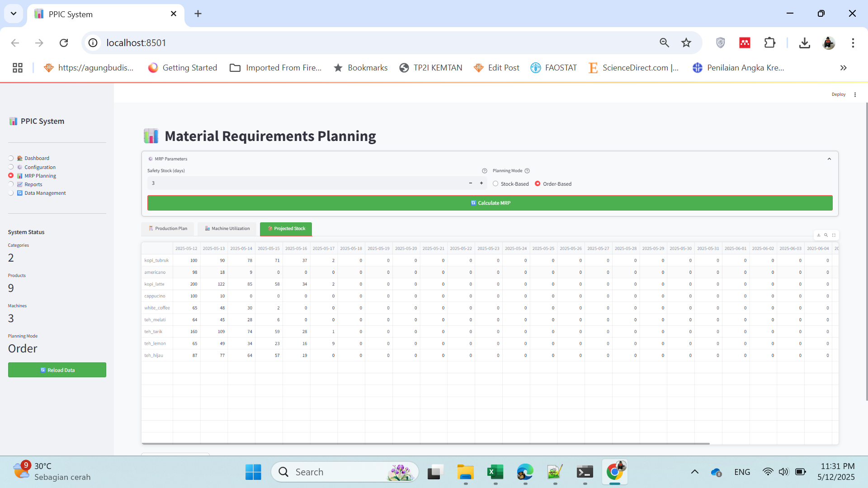
Task: Switch to the Projected Stock tab
Action: point(286,229)
